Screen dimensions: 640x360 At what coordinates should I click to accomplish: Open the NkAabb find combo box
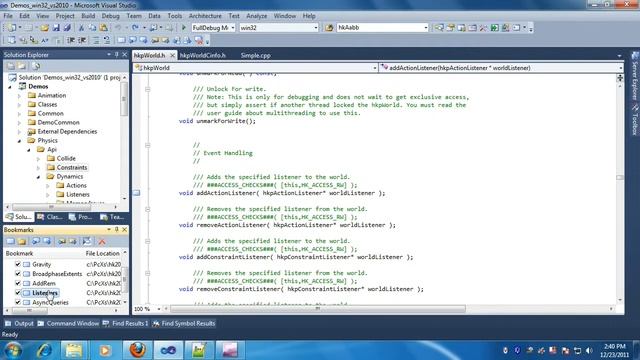(x=426, y=28)
